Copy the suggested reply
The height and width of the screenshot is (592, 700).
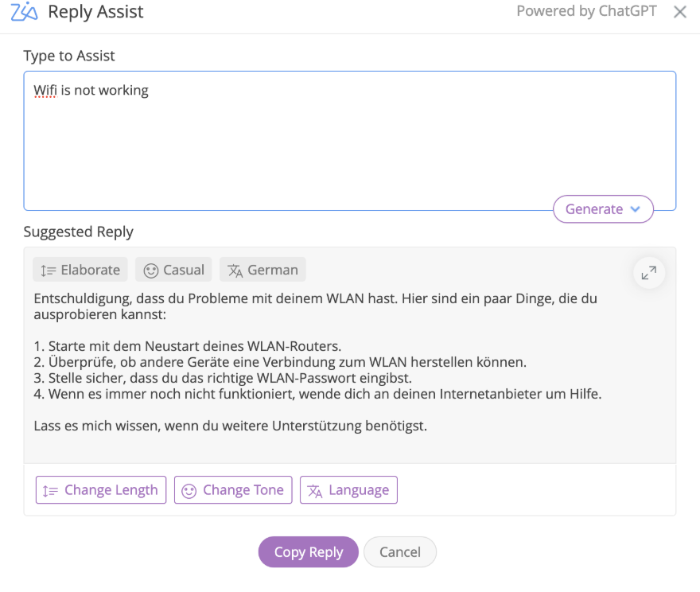coord(308,552)
